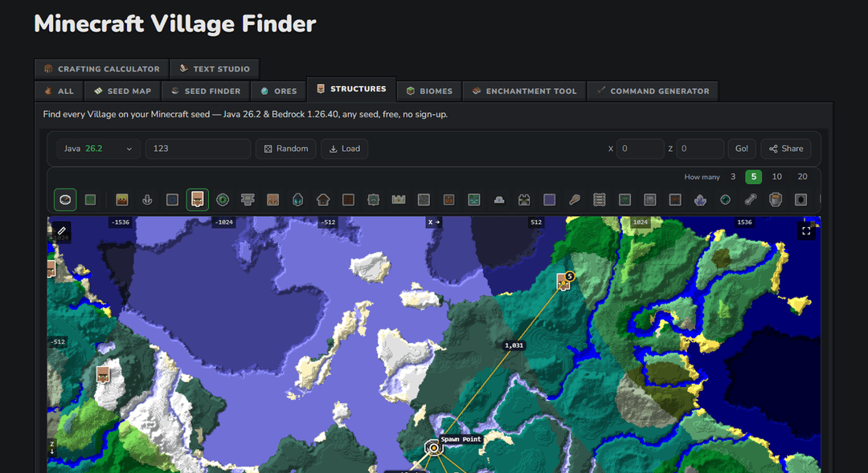Toggle the dark gem block icon
The image size is (868, 473).
(x=801, y=200)
